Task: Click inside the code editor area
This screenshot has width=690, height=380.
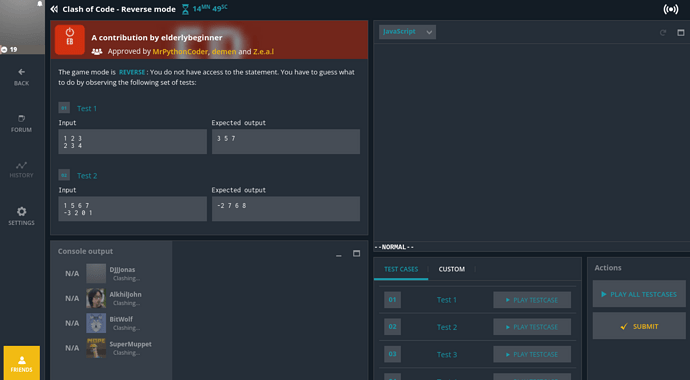Action: (531, 141)
